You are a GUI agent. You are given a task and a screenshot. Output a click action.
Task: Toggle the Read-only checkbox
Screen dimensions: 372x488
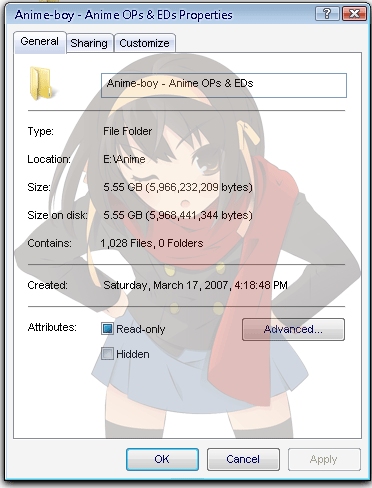point(107,329)
